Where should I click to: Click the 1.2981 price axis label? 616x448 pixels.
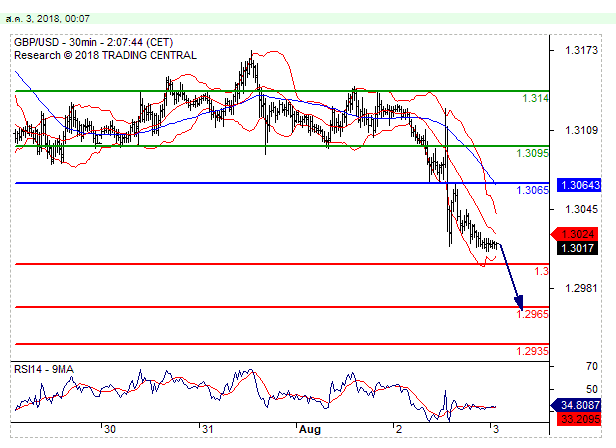[581, 288]
